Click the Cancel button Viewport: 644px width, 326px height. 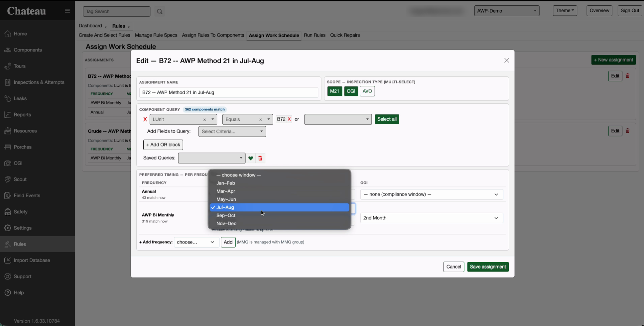[x=453, y=267]
